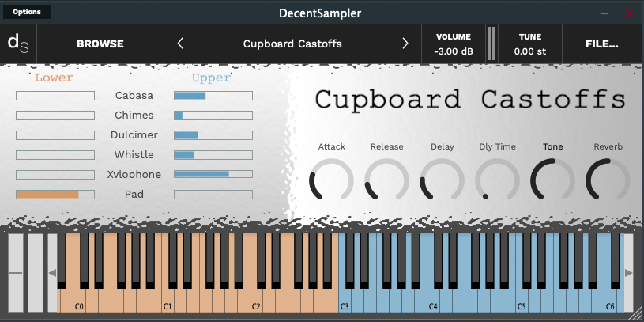Click the DecentSampler dS logo icon
Image resolution: width=644 pixels, height=322 pixels.
point(18,44)
